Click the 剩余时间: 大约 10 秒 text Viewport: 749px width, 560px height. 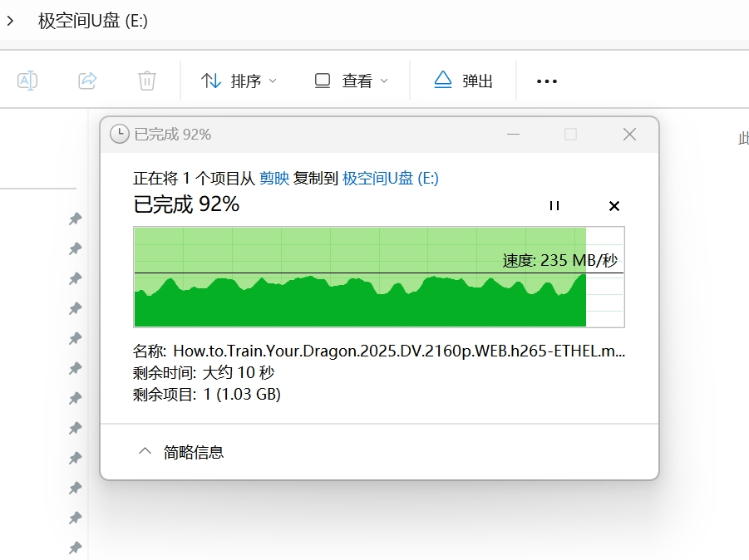pos(204,372)
